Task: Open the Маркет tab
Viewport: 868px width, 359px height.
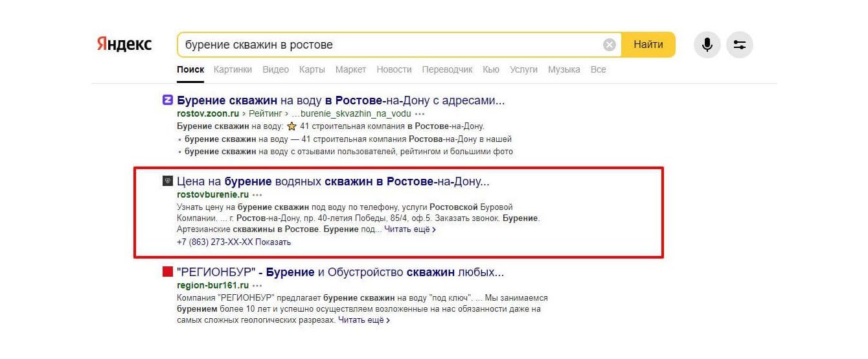Action: pyautogui.click(x=350, y=69)
